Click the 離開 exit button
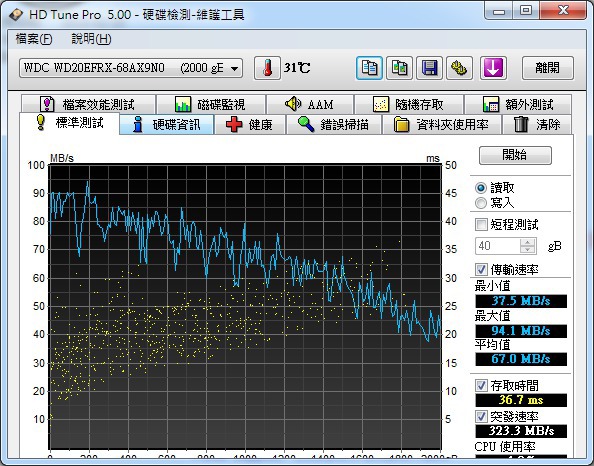The image size is (594, 466). click(x=548, y=68)
